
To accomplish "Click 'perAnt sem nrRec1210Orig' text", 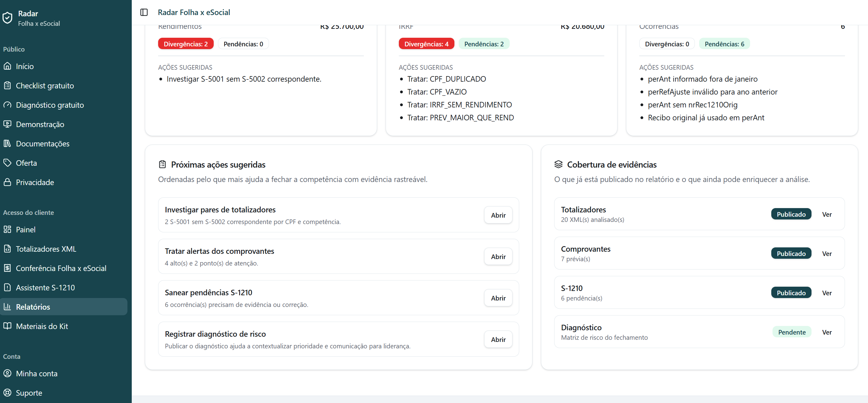I will (x=692, y=105).
